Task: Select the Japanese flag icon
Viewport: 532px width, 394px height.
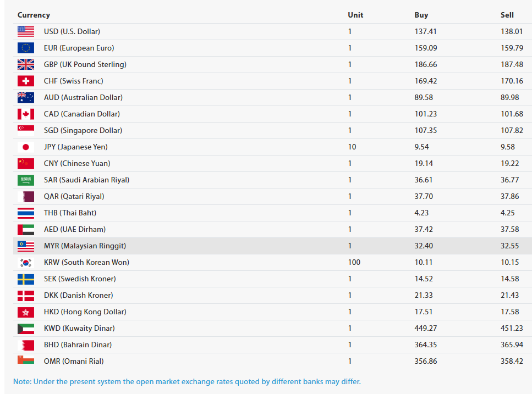Action: pos(26,147)
